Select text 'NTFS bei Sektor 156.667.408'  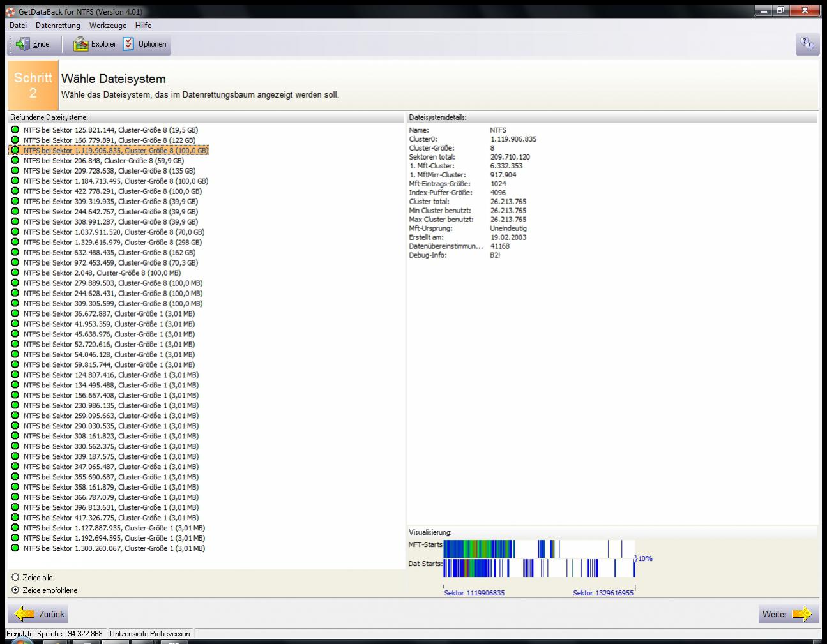(x=70, y=396)
